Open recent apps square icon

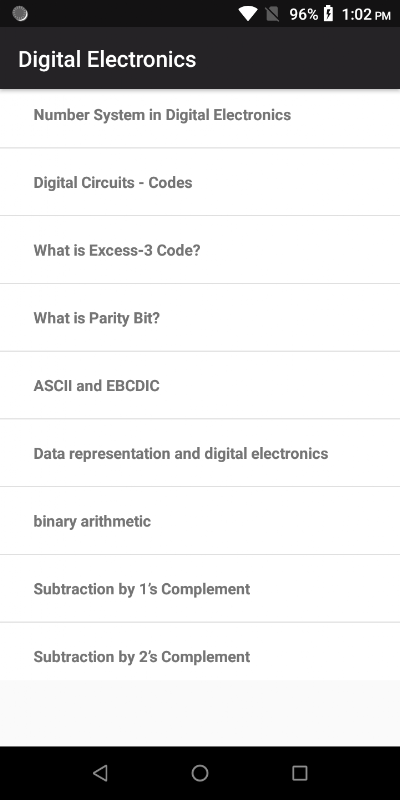pos(299,773)
